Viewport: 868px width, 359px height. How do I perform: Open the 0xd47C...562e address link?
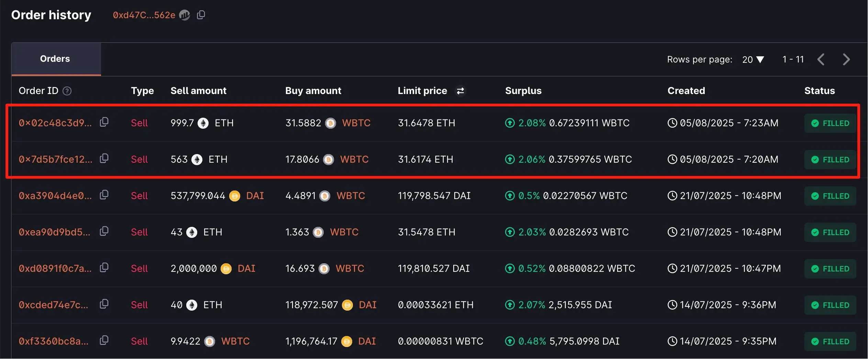point(144,15)
